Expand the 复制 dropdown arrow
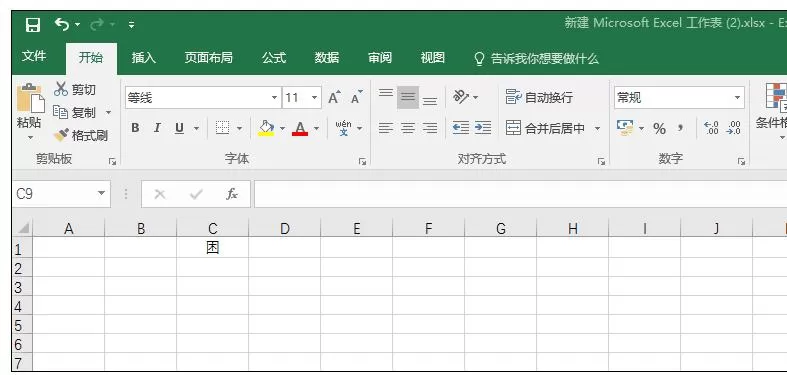Screen dimensions: 787x375 coord(108,113)
